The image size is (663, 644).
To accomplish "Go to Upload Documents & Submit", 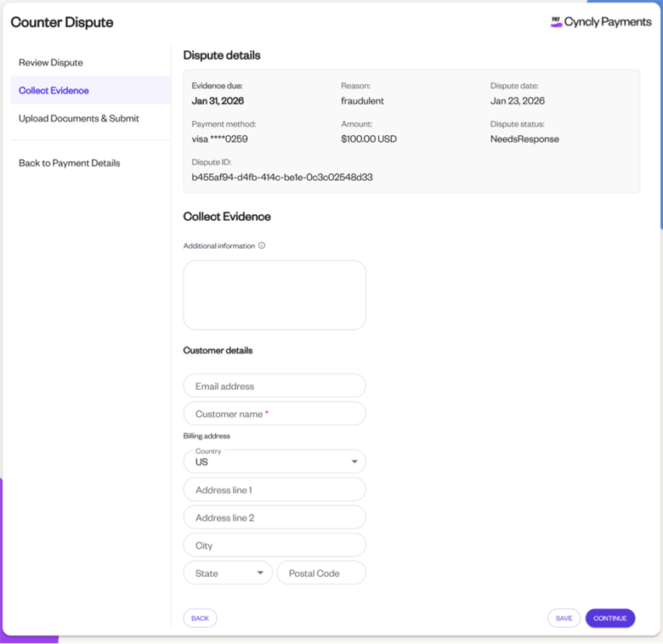I will pyautogui.click(x=79, y=118).
